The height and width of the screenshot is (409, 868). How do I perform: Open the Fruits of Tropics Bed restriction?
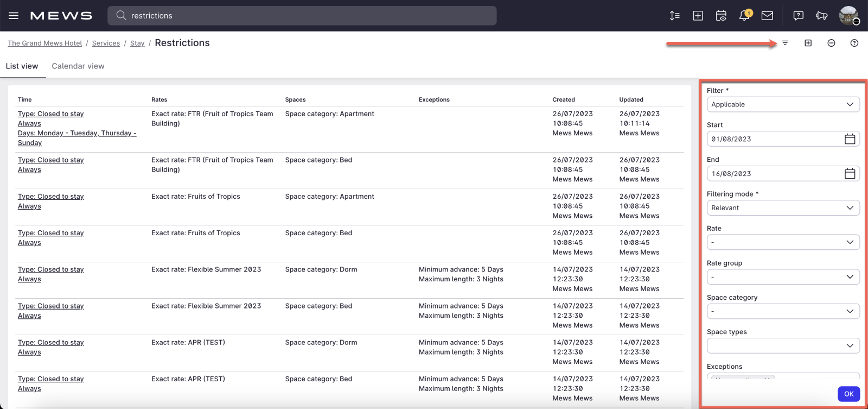[x=51, y=233]
